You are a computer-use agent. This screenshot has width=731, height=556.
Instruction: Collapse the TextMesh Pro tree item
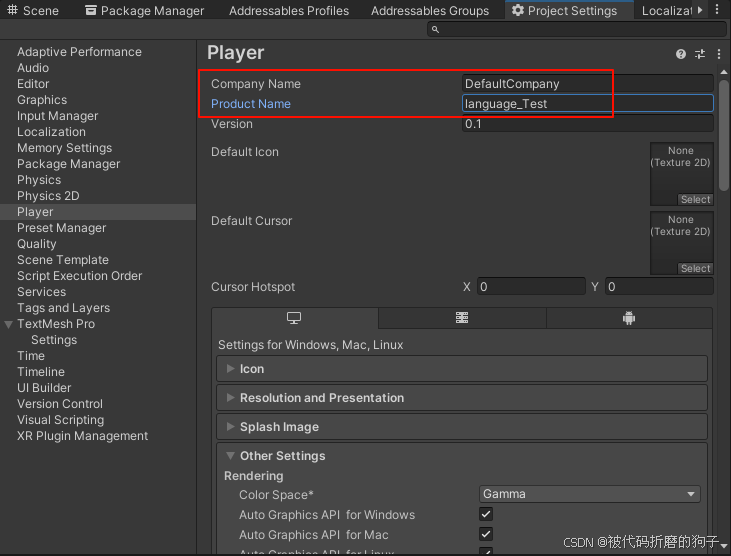tap(8, 324)
